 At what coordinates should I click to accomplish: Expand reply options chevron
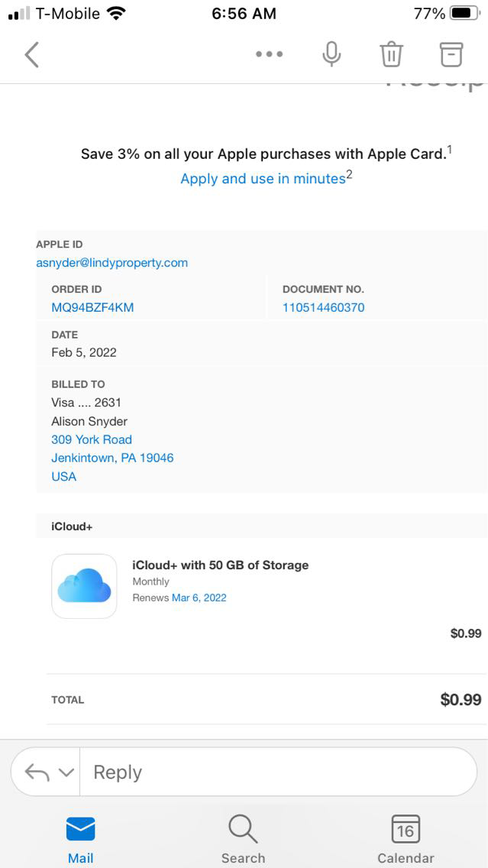pos(66,772)
